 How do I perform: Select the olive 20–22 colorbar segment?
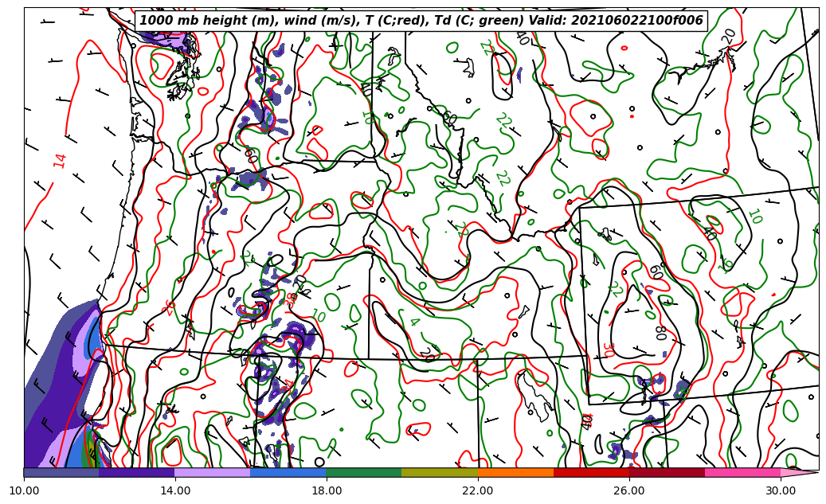[440, 472]
